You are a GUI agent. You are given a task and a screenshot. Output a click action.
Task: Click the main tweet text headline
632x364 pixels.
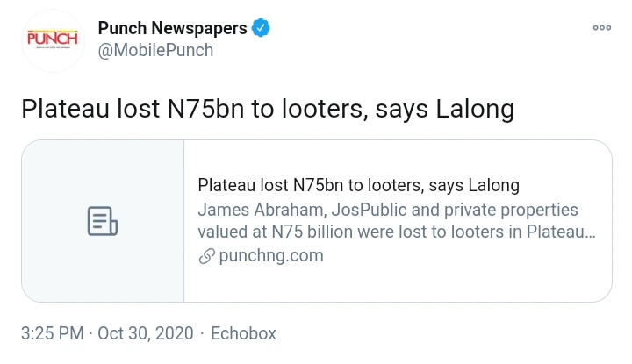coord(267,110)
